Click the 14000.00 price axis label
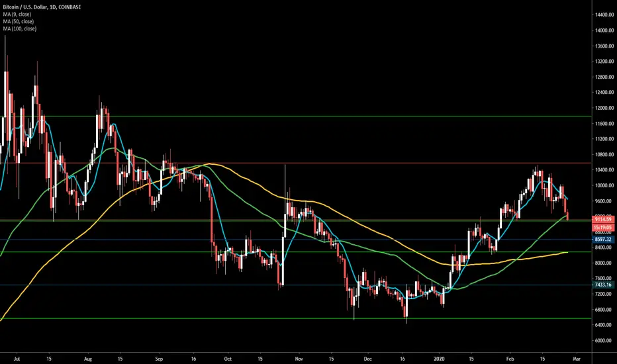The width and height of the screenshot is (617, 364). (x=604, y=30)
